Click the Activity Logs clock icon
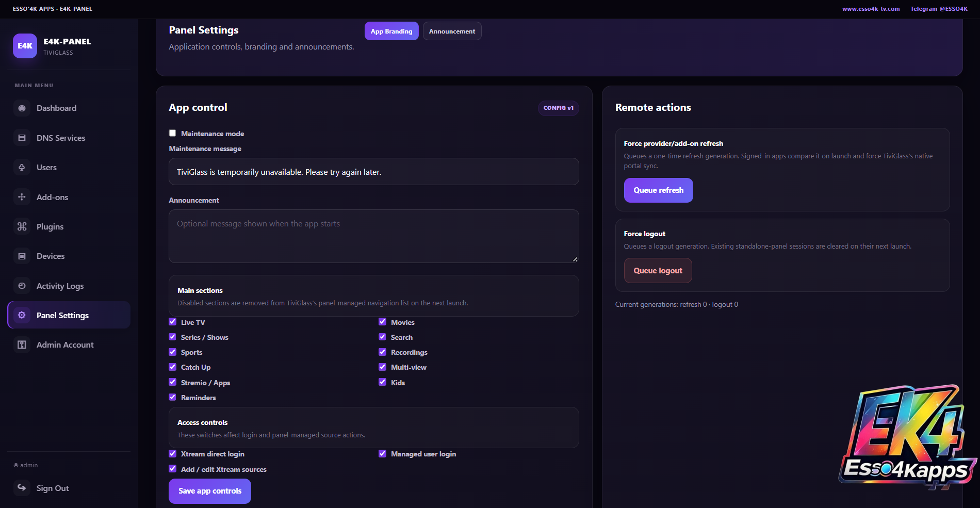This screenshot has width=980, height=508. 22,286
